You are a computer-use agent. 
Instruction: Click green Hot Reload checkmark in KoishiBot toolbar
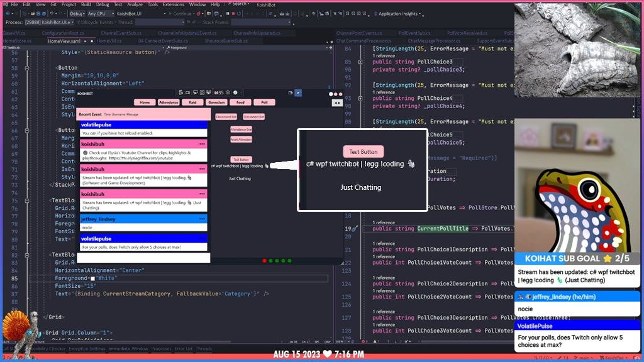(235, 92)
